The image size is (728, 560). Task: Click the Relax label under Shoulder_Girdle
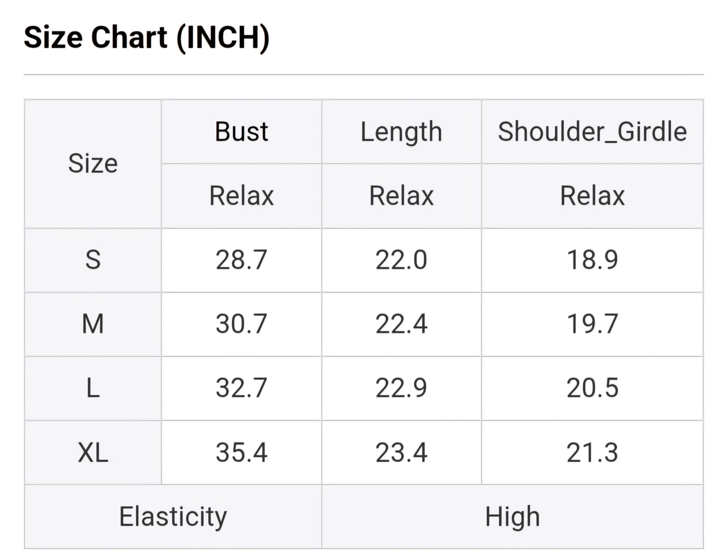pyautogui.click(x=592, y=196)
